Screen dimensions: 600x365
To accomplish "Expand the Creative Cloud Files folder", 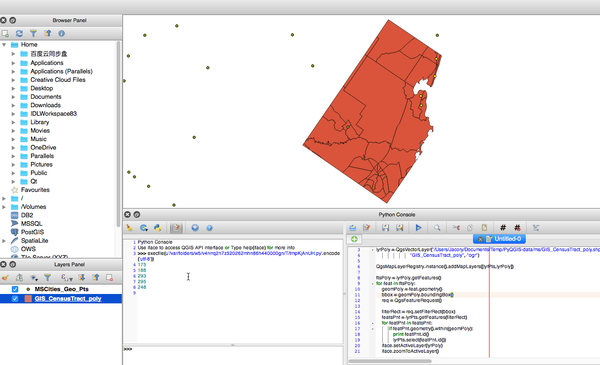I will (13, 80).
